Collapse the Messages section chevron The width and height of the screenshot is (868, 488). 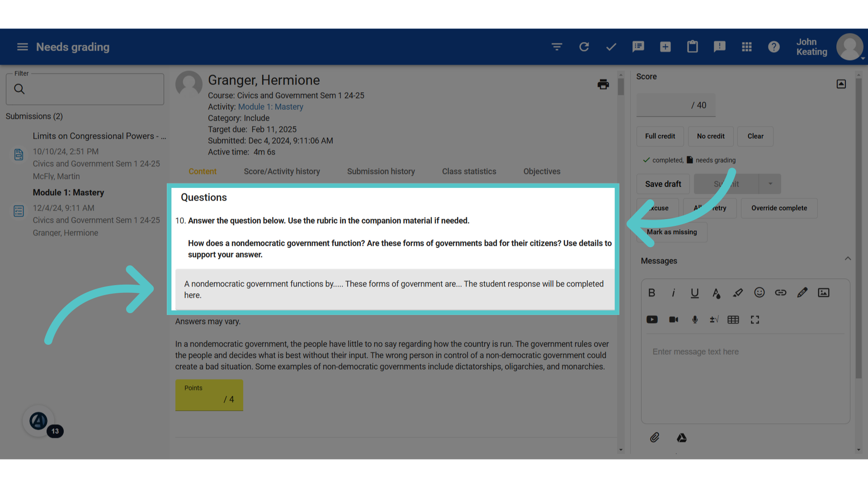click(848, 258)
